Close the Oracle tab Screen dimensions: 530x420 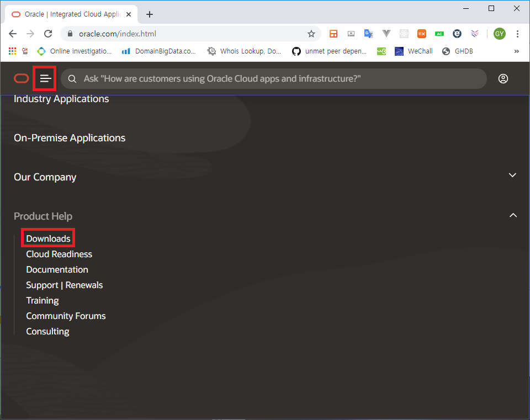129,14
